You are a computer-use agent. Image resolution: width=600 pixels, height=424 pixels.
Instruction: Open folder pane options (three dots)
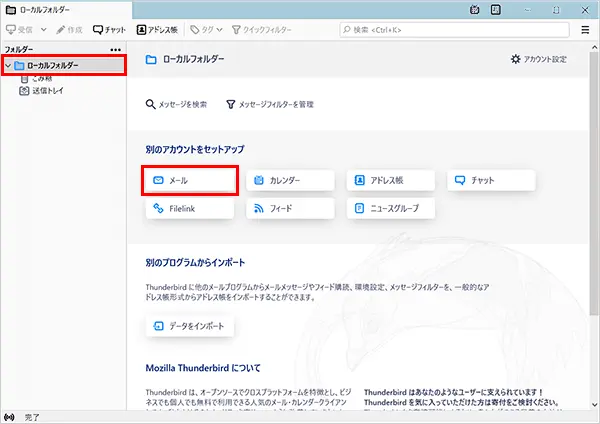(x=115, y=50)
